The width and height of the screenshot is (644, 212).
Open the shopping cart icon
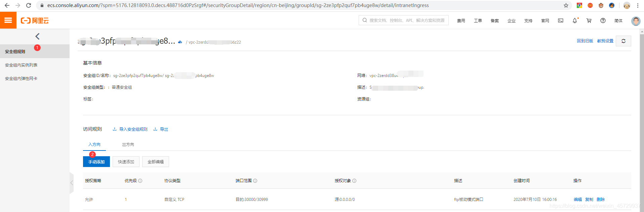[589, 20]
